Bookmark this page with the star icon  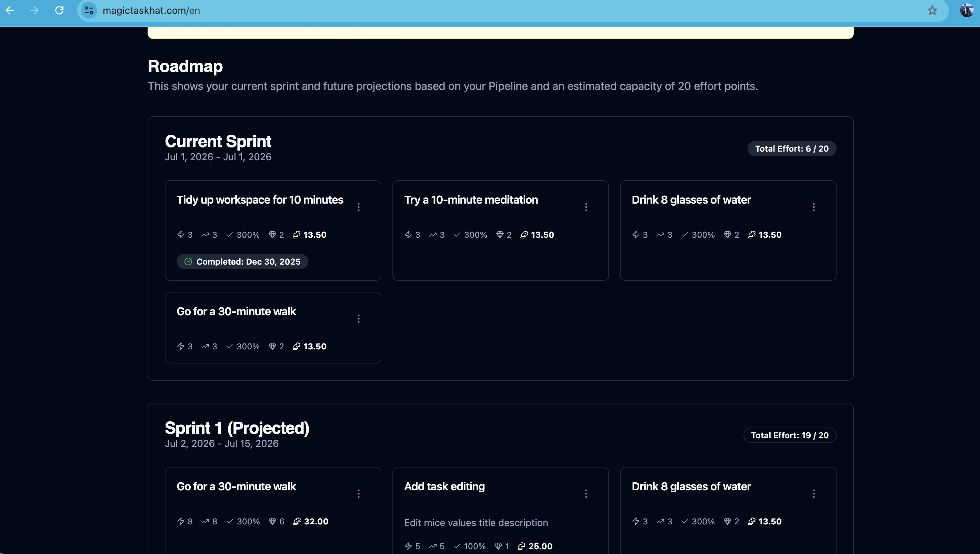[x=932, y=10]
